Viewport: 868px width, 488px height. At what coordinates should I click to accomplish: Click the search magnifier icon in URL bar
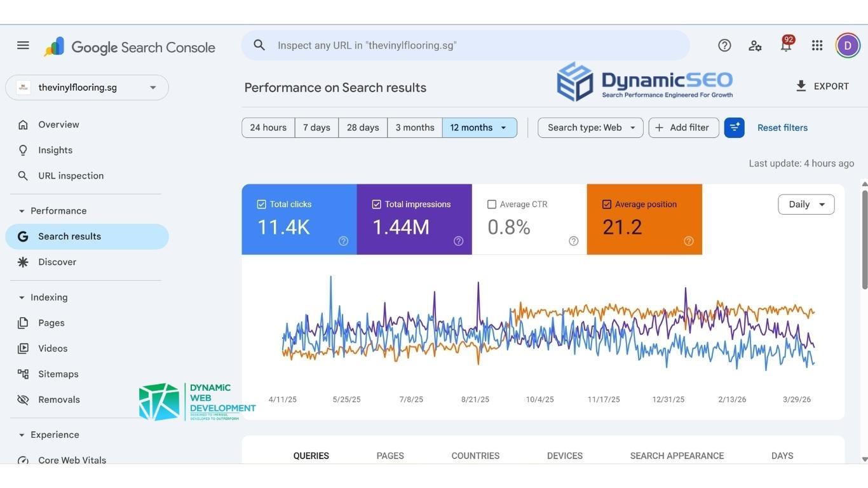tap(259, 45)
